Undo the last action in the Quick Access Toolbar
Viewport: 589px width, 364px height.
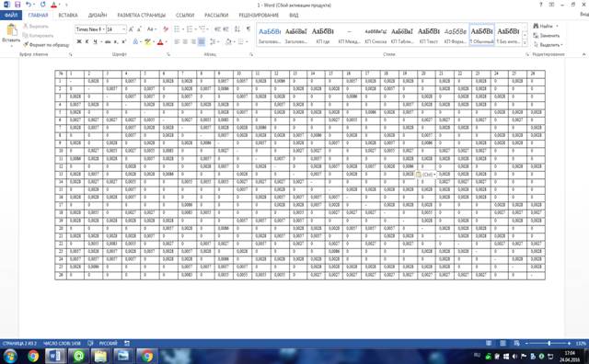pos(29,5)
